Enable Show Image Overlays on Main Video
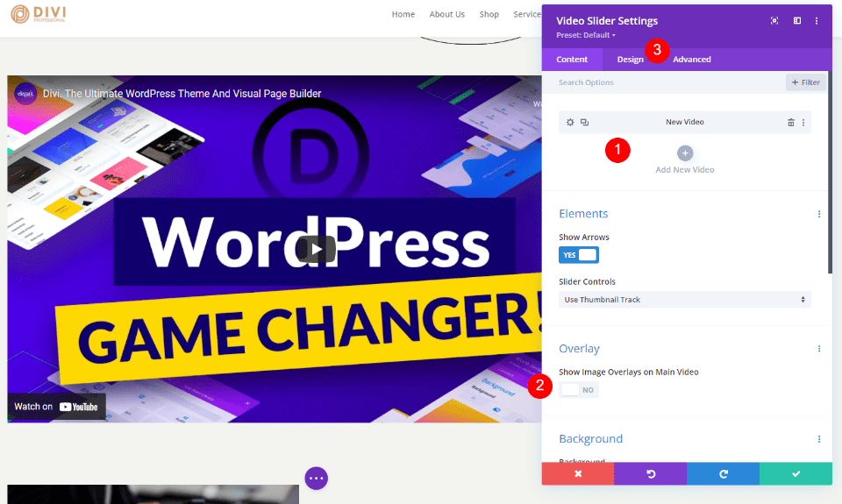This screenshot has height=504, width=842. click(x=579, y=390)
